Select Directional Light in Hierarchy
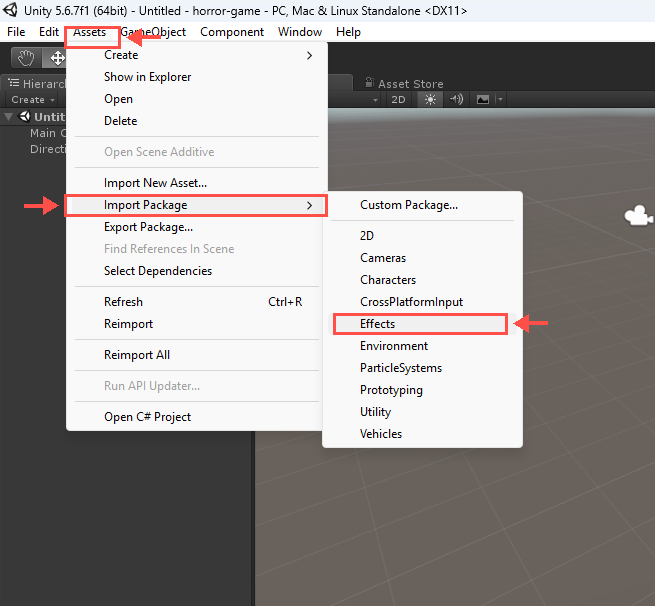 point(48,149)
